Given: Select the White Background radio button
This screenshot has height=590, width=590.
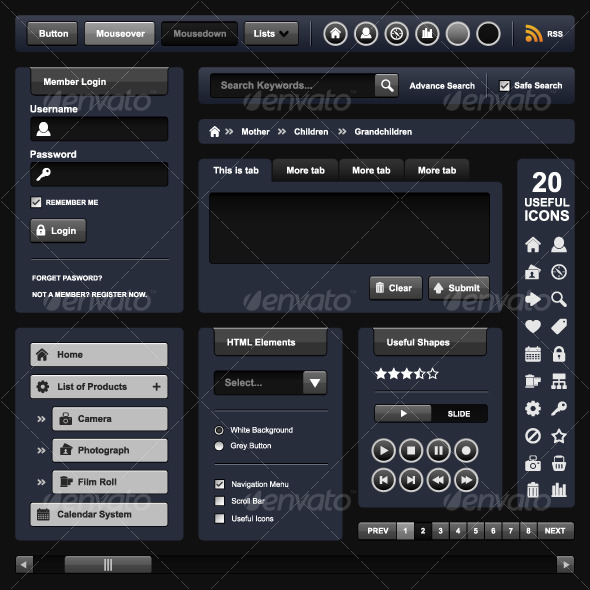Looking at the screenshot, I should 219,430.
